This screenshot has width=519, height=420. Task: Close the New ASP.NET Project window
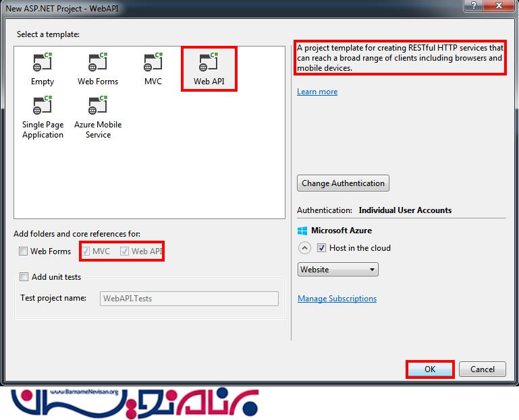(x=499, y=5)
